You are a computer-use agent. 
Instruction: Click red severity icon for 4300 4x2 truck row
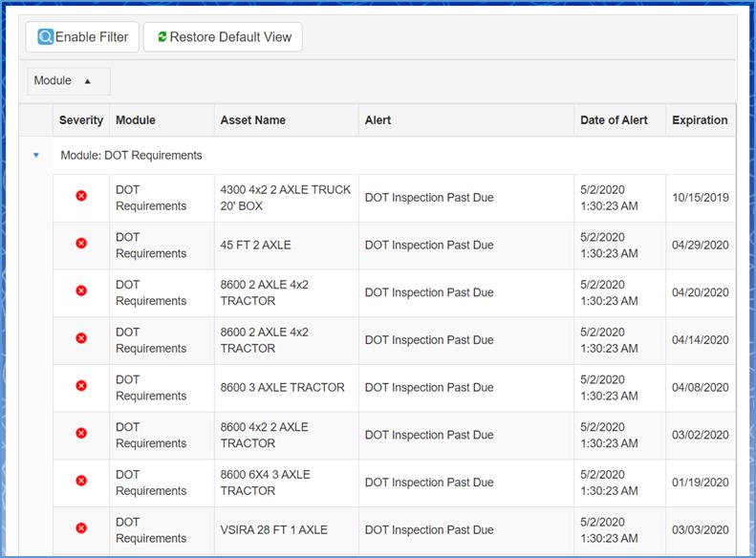(x=81, y=196)
